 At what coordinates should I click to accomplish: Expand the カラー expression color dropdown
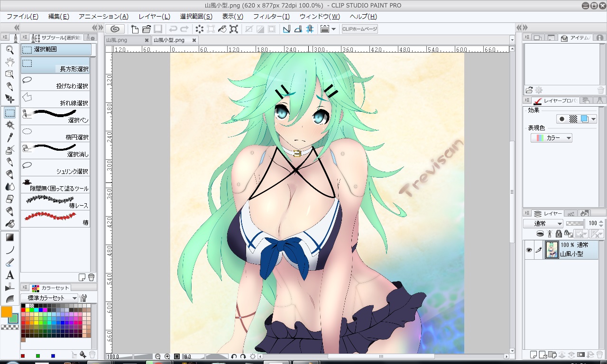(x=552, y=138)
